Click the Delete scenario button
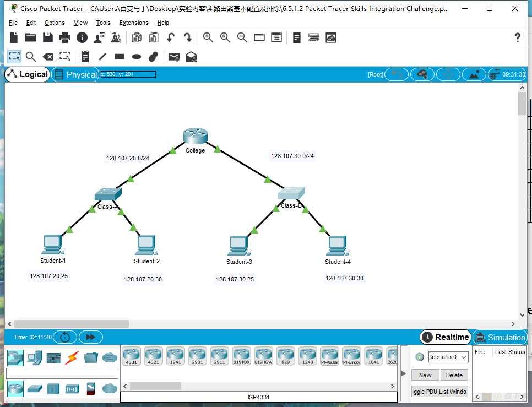Viewport: 532px width, 407px height. [x=454, y=375]
